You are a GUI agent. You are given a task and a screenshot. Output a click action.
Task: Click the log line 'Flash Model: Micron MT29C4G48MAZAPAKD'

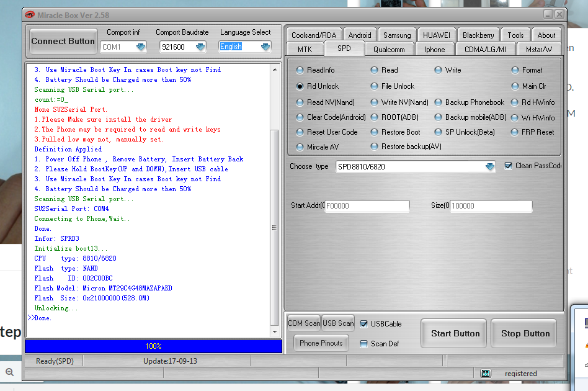(103, 288)
